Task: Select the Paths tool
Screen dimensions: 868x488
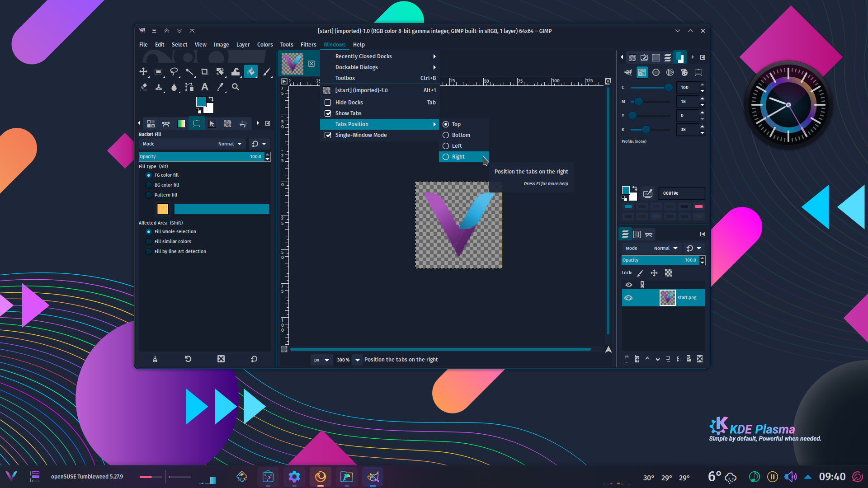Action: click(189, 87)
